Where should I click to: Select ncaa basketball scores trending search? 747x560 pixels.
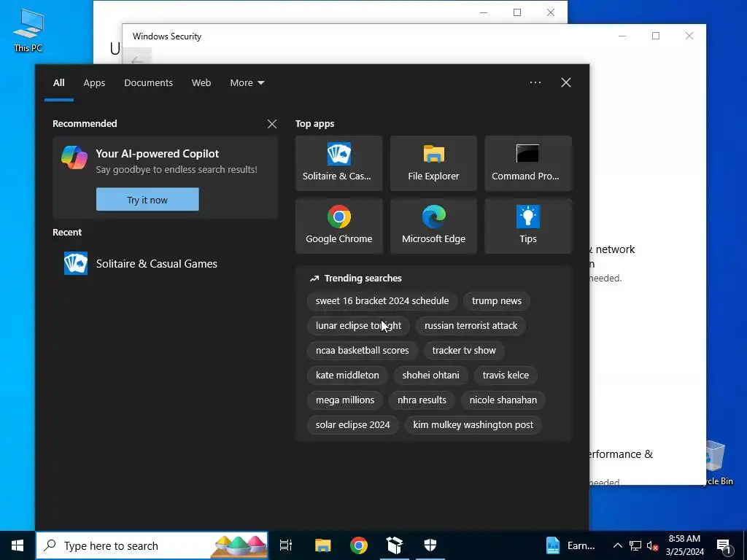[362, 351]
